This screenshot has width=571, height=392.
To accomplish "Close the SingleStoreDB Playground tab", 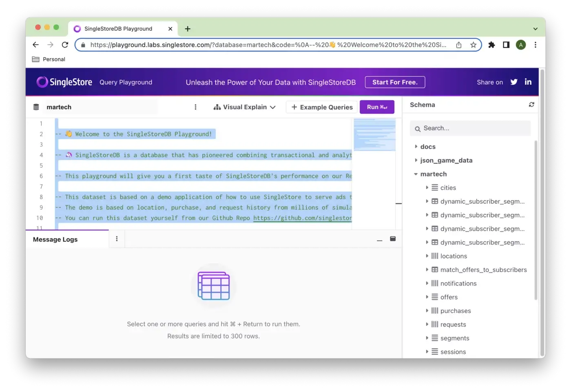I will click(170, 29).
